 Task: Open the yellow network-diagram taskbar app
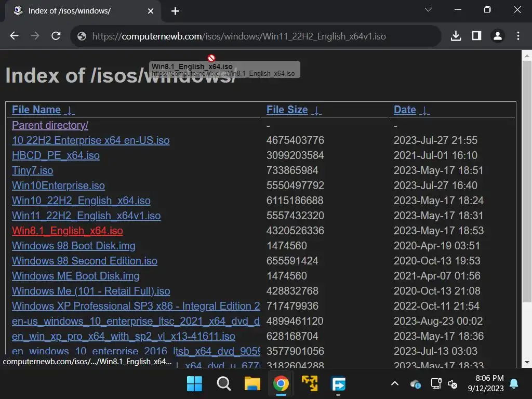(310, 384)
